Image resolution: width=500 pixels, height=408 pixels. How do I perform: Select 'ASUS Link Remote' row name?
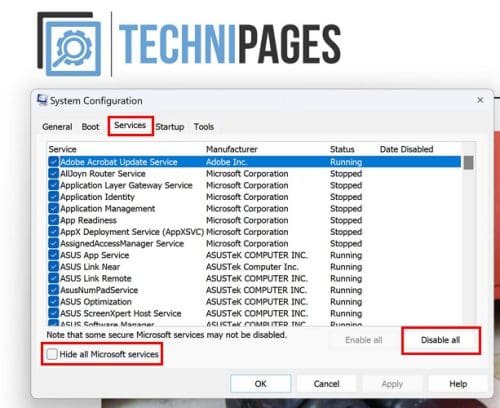coord(96,279)
